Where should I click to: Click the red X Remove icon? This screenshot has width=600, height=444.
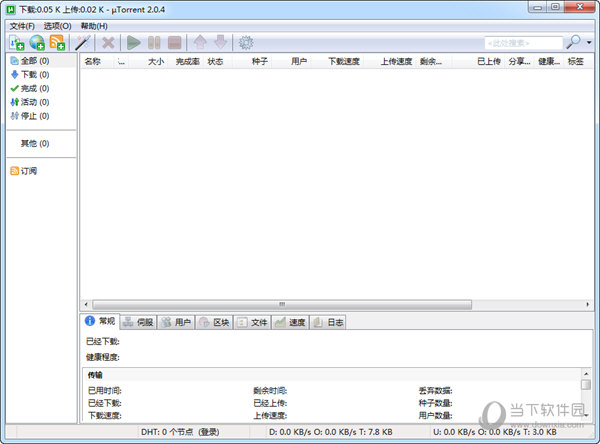point(108,42)
